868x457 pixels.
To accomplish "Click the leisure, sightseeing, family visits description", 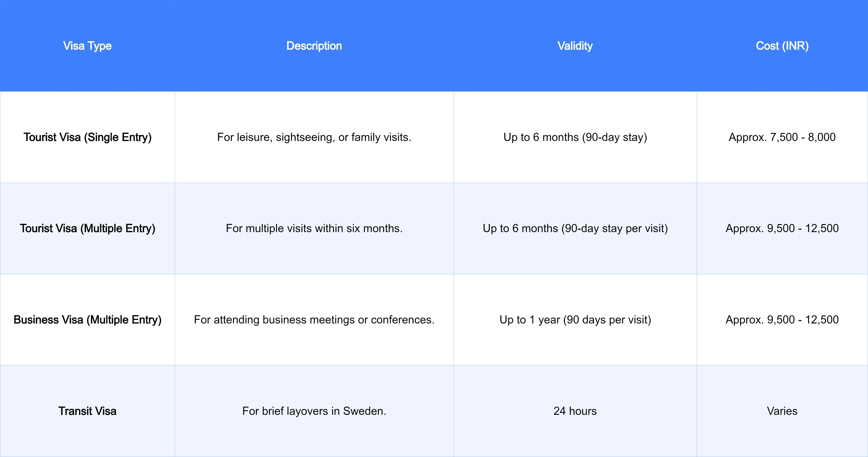I will tap(314, 137).
